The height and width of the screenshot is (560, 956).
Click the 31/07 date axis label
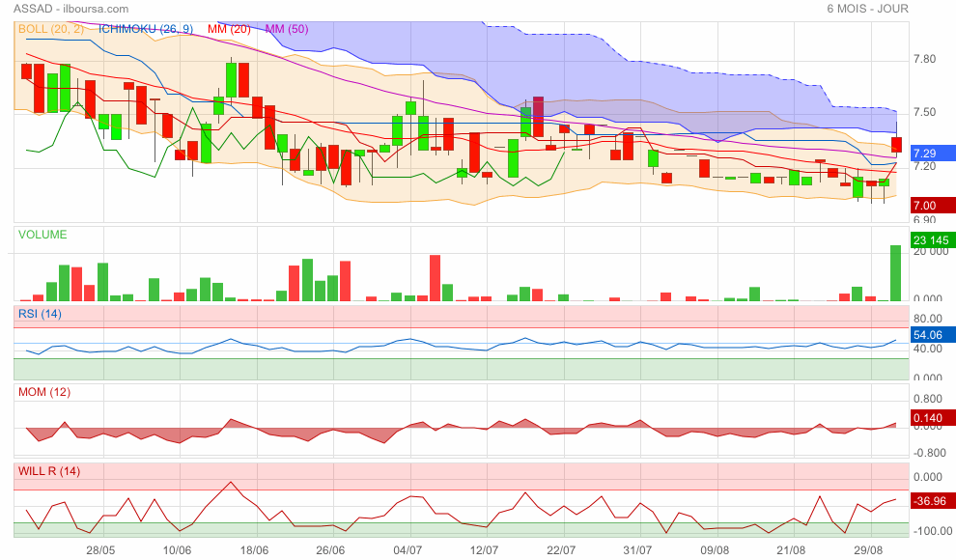click(x=637, y=550)
